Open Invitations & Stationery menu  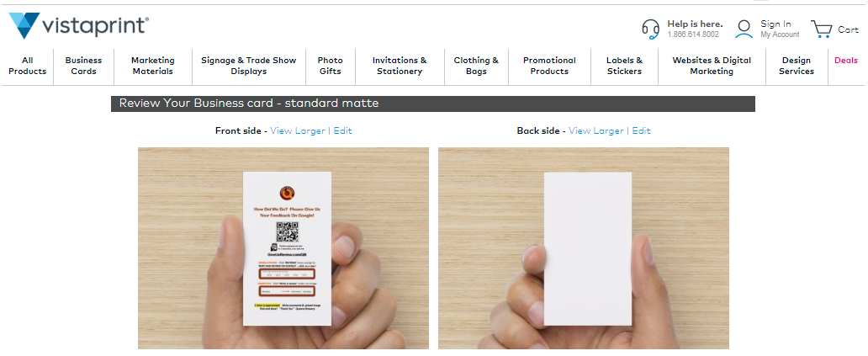400,66
